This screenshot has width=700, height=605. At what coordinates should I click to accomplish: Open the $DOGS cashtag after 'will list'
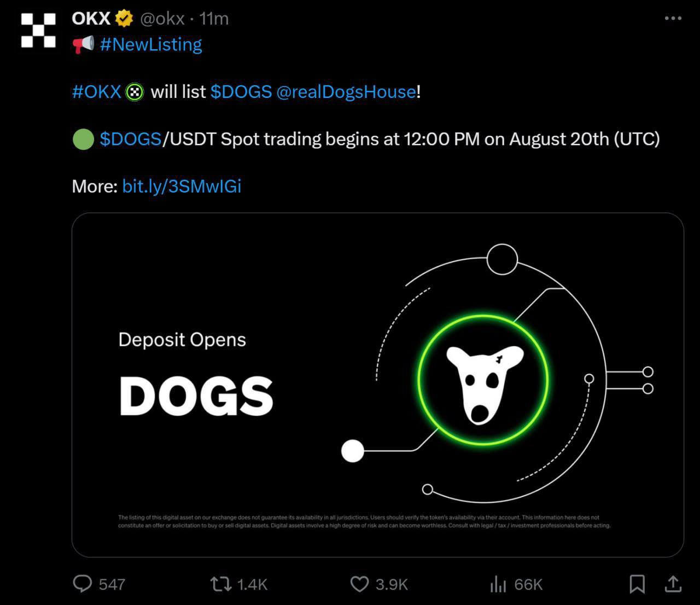241,91
